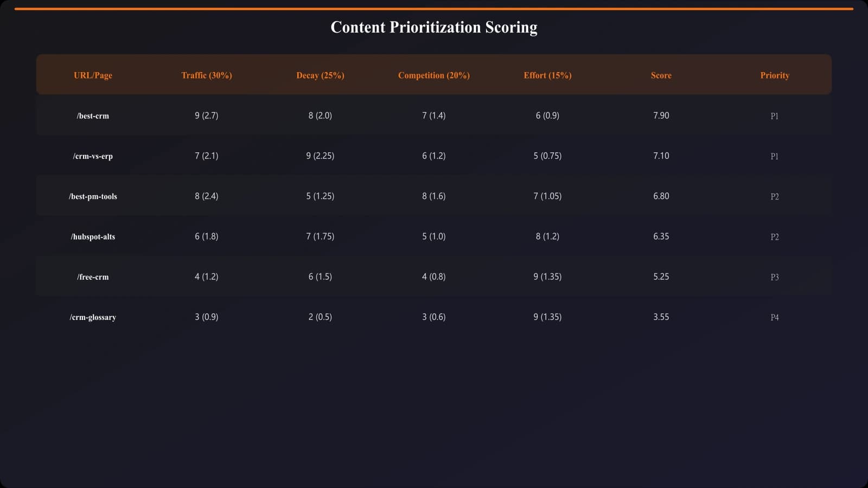The height and width of the screenshot is (488, 868).
Task: Click the Traffic (30%) column header
Action: (207, 75)
